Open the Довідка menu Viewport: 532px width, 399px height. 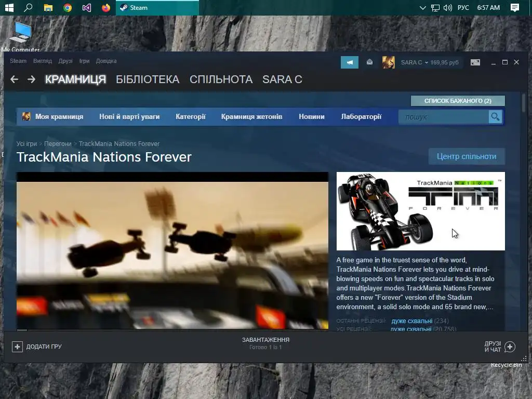(x=106, y=61)
